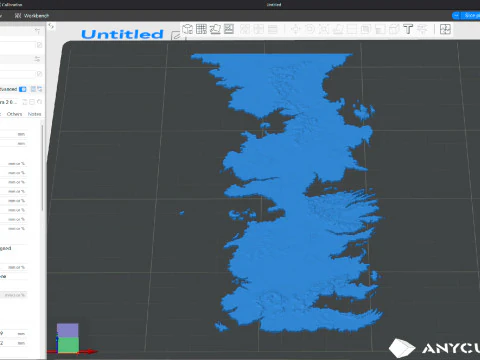The width and height of the screenshot is (480, 360).
Task: Switch to the Others settings tab
Action: click(14, 114)
